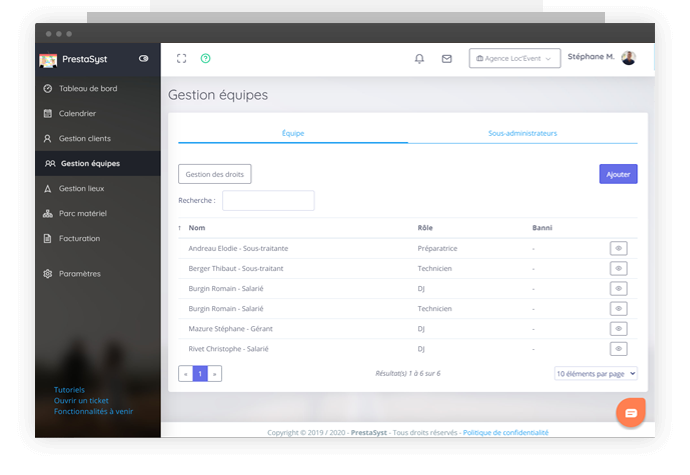Click Berger Thibaut - Sous-traitant name

[236, 269]
